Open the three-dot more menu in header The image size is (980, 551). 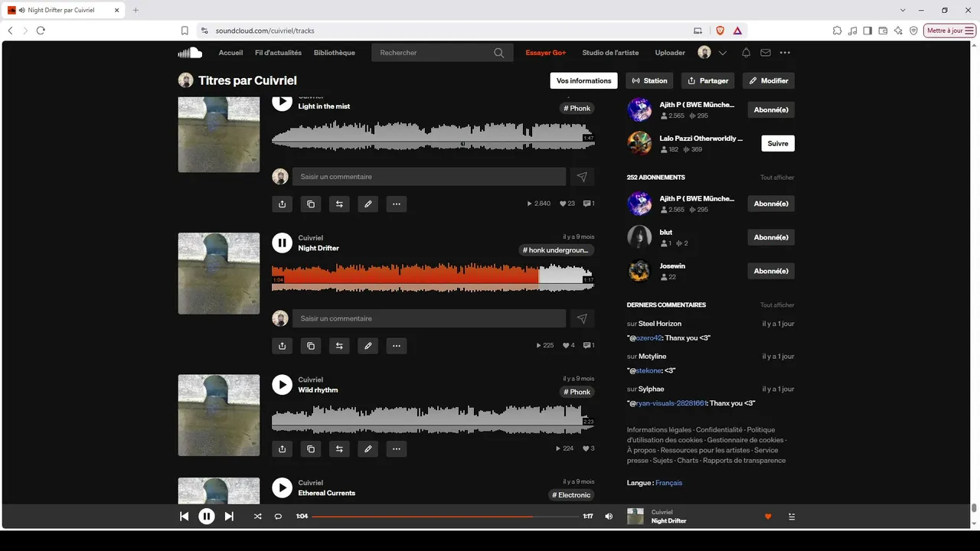785,53
